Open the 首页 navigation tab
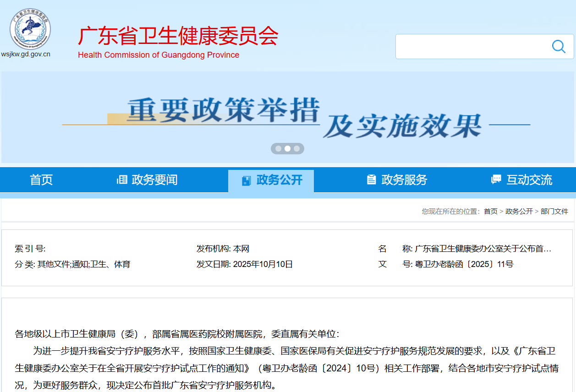Screen dimensions: 576x392 pos(41,180)
